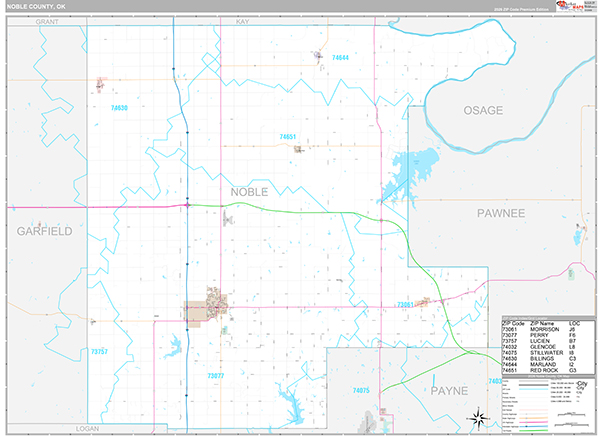Screen dimensions: 600x436
Task: Select the LOGAN county label
Action: (87, 429)
